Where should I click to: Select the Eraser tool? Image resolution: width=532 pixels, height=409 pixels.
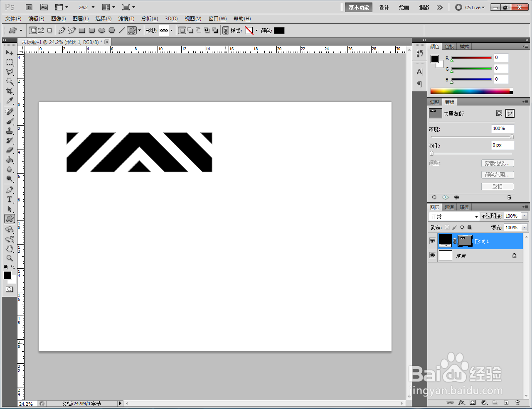10,150
